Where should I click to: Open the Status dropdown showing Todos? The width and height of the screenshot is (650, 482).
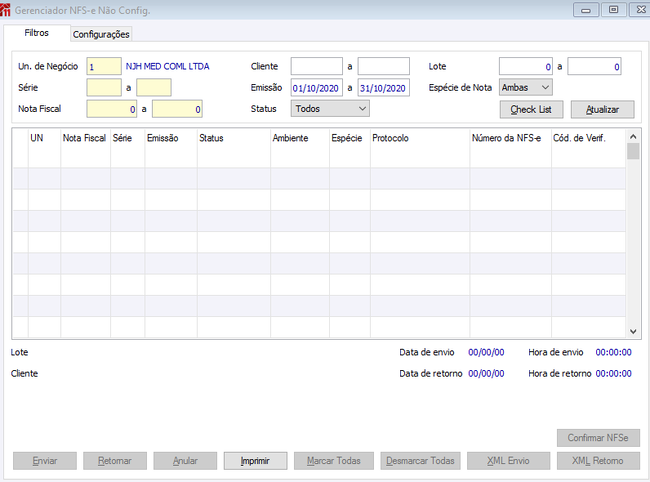pos(330,109)
